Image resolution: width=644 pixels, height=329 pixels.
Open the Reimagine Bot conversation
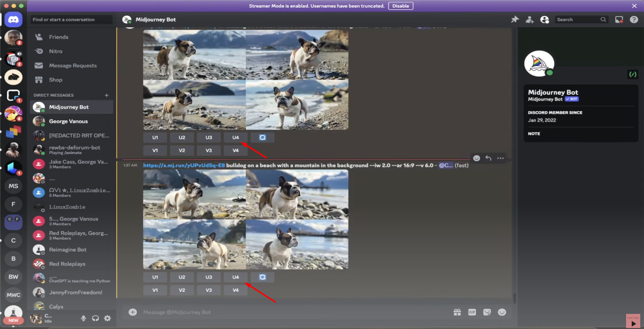(72, 249)
